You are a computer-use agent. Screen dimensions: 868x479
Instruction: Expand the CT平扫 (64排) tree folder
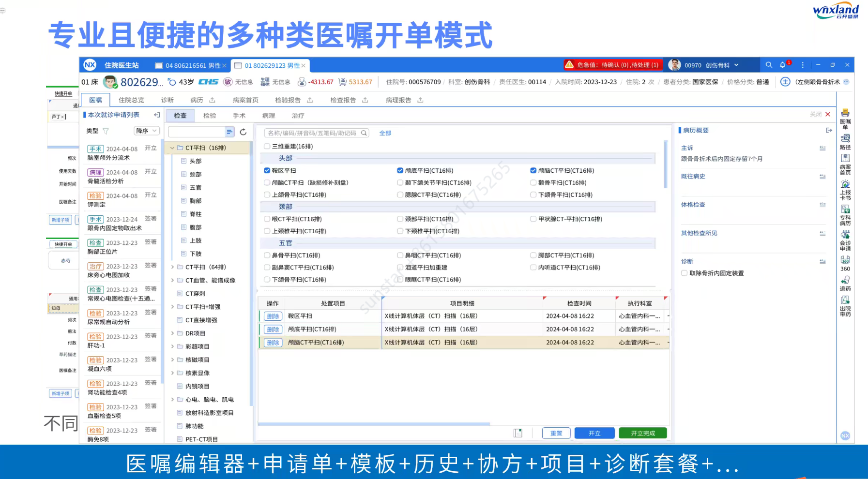172,267
